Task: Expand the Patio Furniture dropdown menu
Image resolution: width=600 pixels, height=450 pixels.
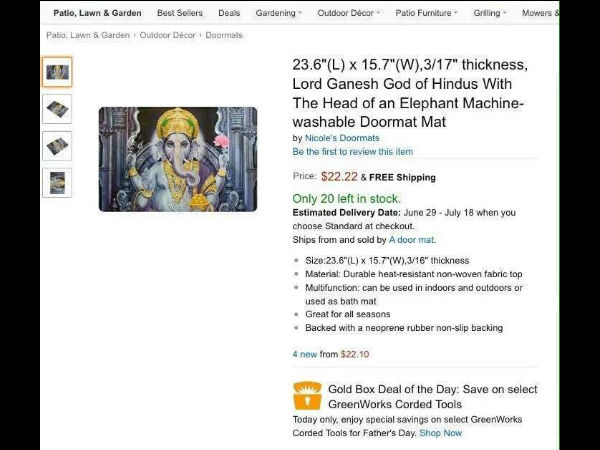Action: (x=426, y=13)
